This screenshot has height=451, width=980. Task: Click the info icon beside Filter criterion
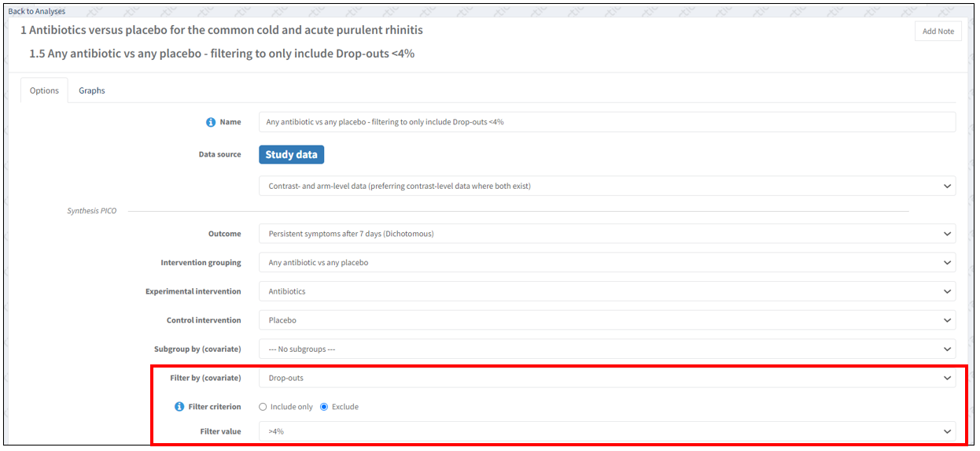[179, 407]
